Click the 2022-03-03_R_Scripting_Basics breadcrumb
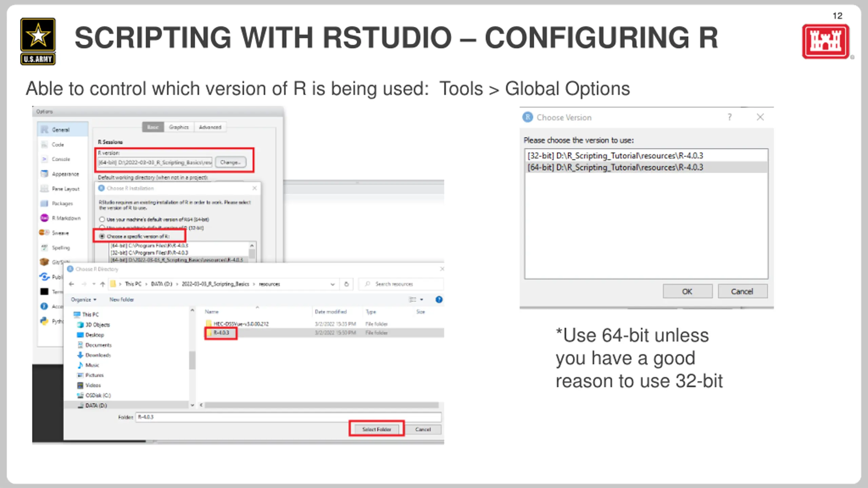The image size is (868, 488). [215, 284]
